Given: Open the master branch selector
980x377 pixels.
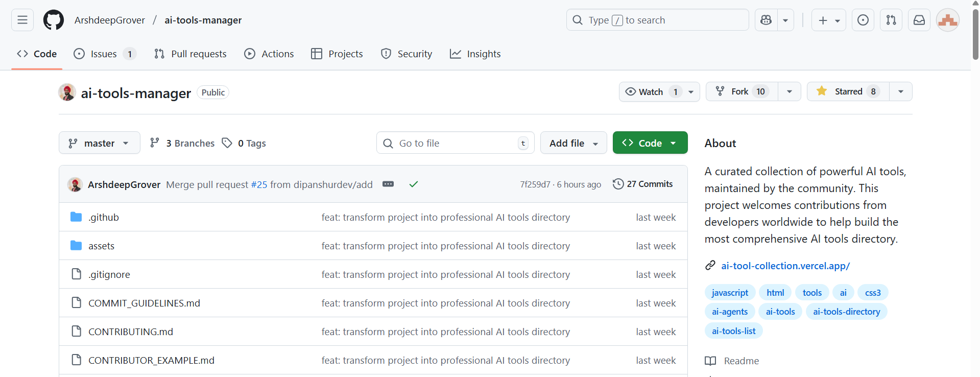Looking at the screenshot, I should coord(100,143).
